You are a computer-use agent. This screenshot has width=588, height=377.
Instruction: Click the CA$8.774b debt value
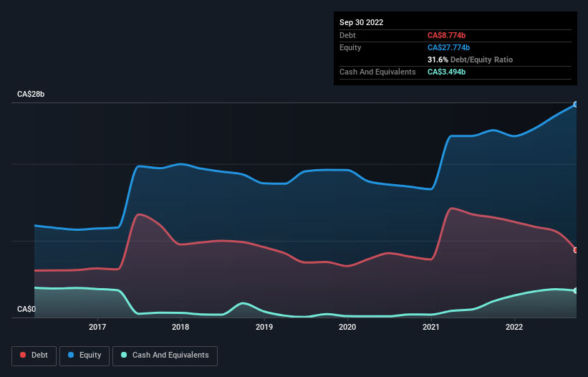pos(446,35)
